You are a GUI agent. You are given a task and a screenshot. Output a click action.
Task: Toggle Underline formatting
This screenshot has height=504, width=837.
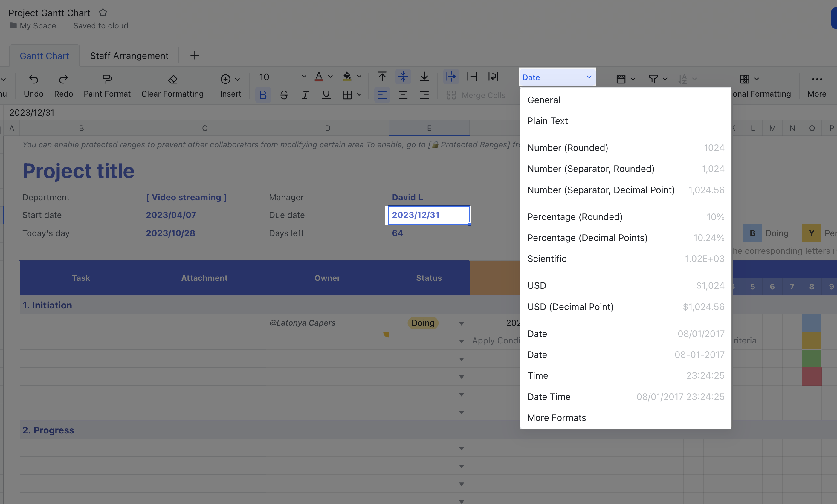tap(326, 95)
